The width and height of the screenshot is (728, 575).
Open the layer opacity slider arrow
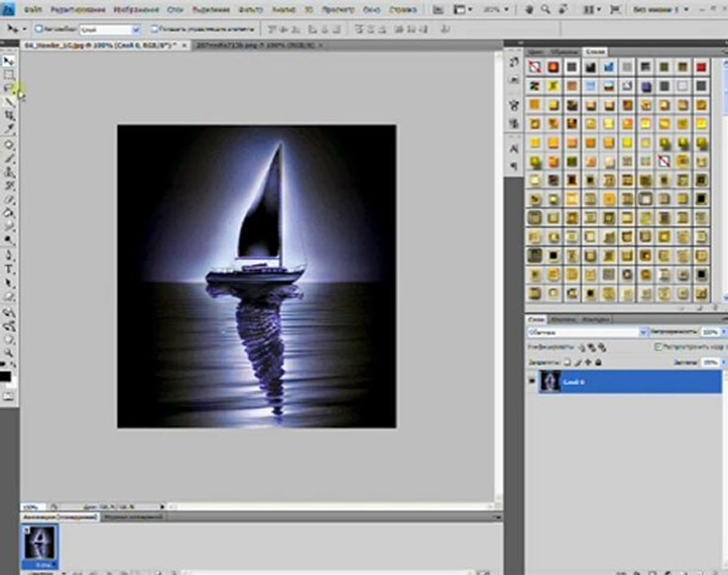click(723, 332)
